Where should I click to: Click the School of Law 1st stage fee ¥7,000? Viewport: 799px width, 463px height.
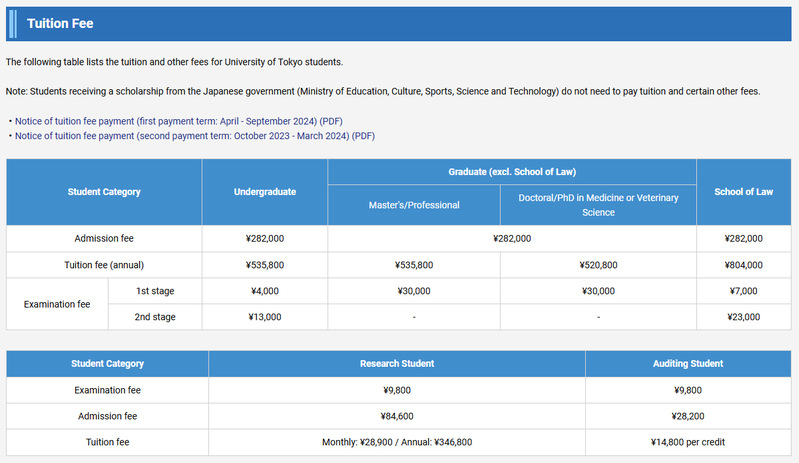click(743, 291)
